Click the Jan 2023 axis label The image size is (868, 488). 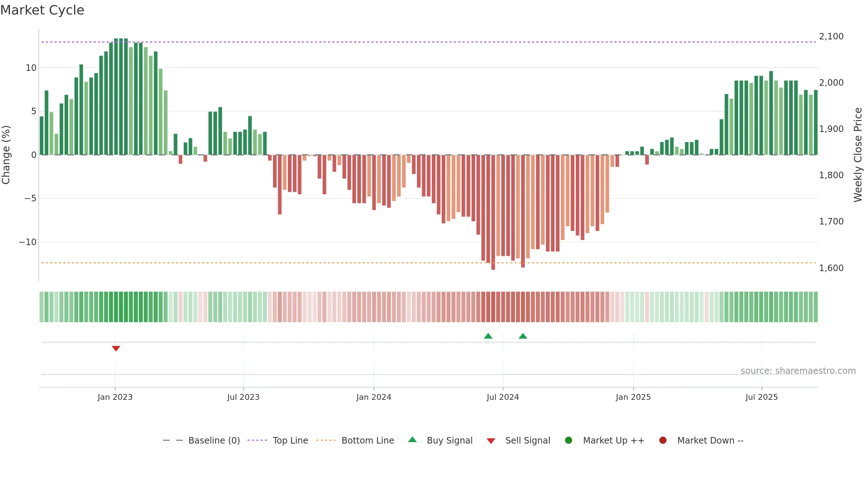click(115, 397)
